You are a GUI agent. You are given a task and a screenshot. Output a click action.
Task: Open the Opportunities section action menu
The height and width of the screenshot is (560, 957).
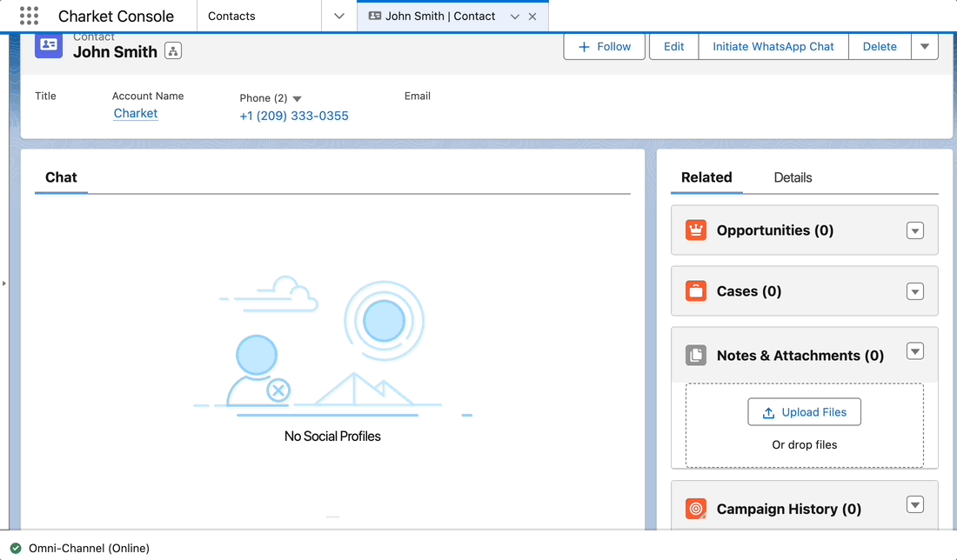[x=914, y=230]
